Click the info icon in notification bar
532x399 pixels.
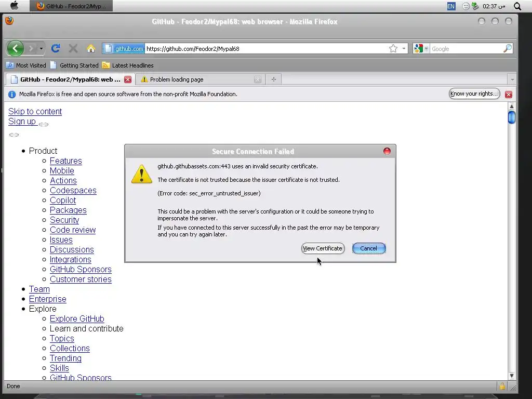pos(12,95)
